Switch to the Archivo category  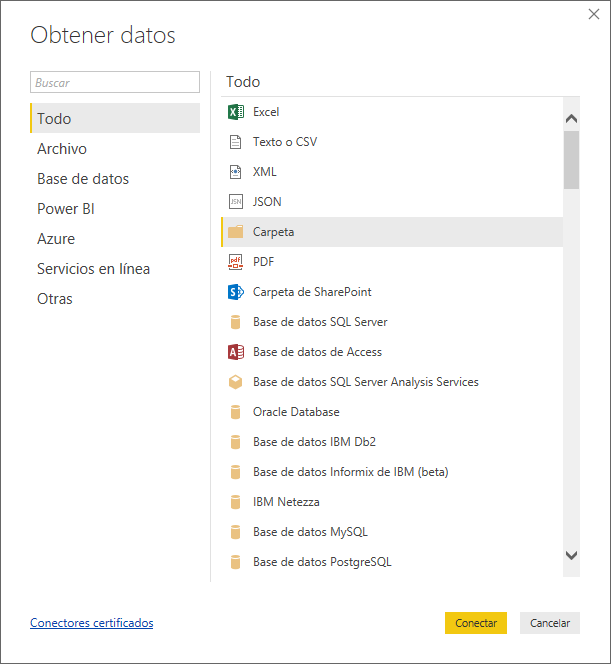pos(115,149)
